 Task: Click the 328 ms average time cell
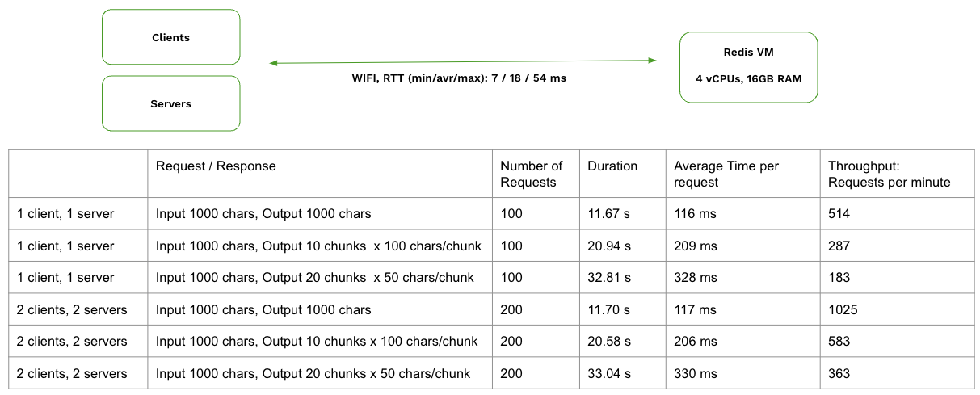click(742, 277)
